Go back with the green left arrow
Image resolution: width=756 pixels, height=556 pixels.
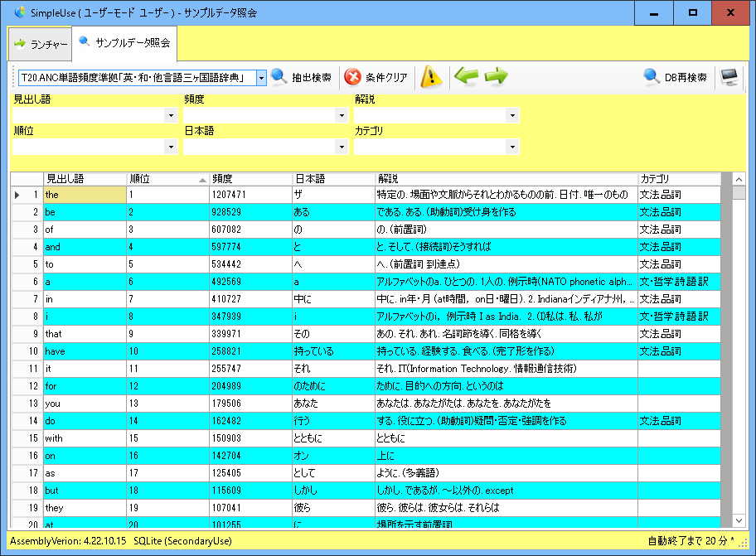pyautogui.click(x=466, y=76)
